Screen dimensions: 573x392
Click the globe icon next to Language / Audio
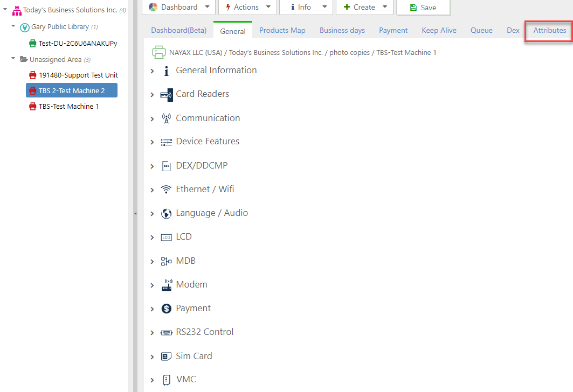click(x=166, y=213)
